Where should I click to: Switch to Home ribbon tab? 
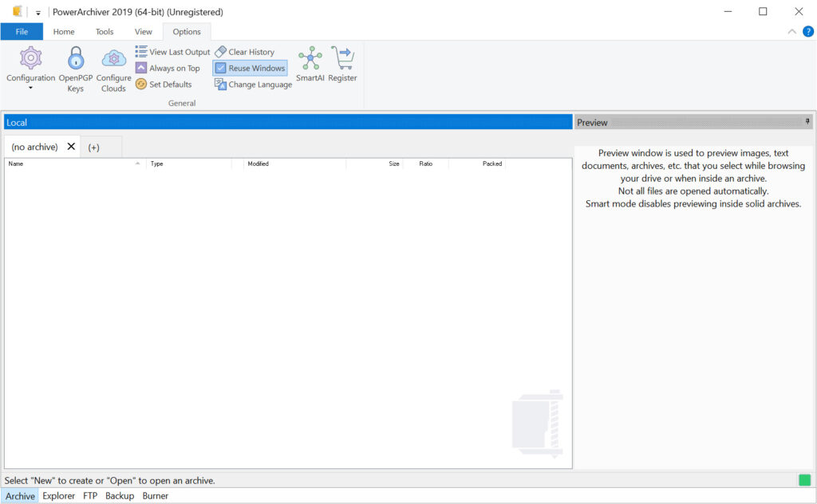pyautogui.click(x=64, y=32)
